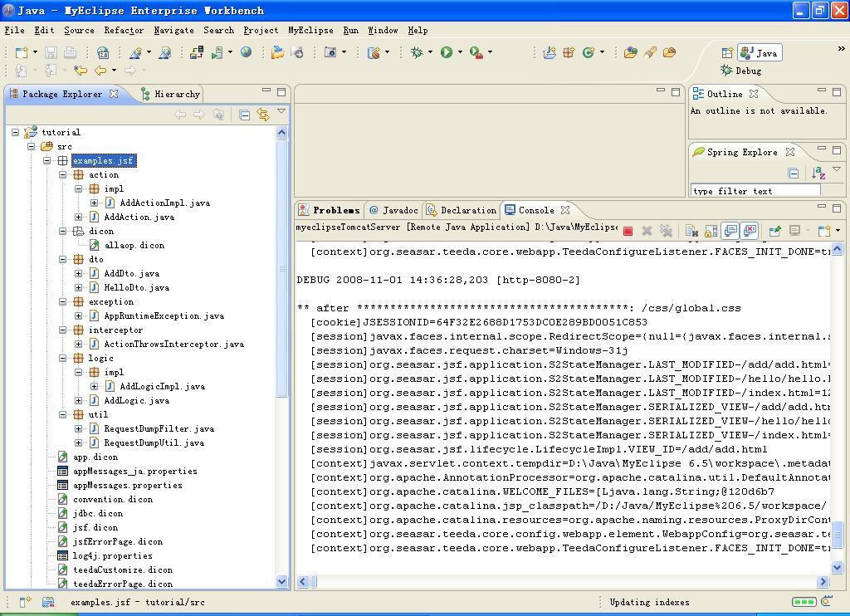The height and width of the screenshot is (616, 850).
Task: Open the Debug button dropdown arrow
Action: (431, 52)
